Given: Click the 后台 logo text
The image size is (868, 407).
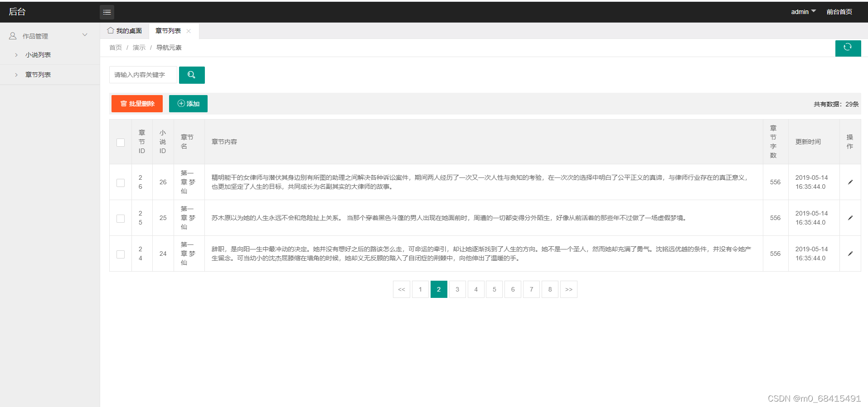Looking at the screenshot, I should 17,12.
